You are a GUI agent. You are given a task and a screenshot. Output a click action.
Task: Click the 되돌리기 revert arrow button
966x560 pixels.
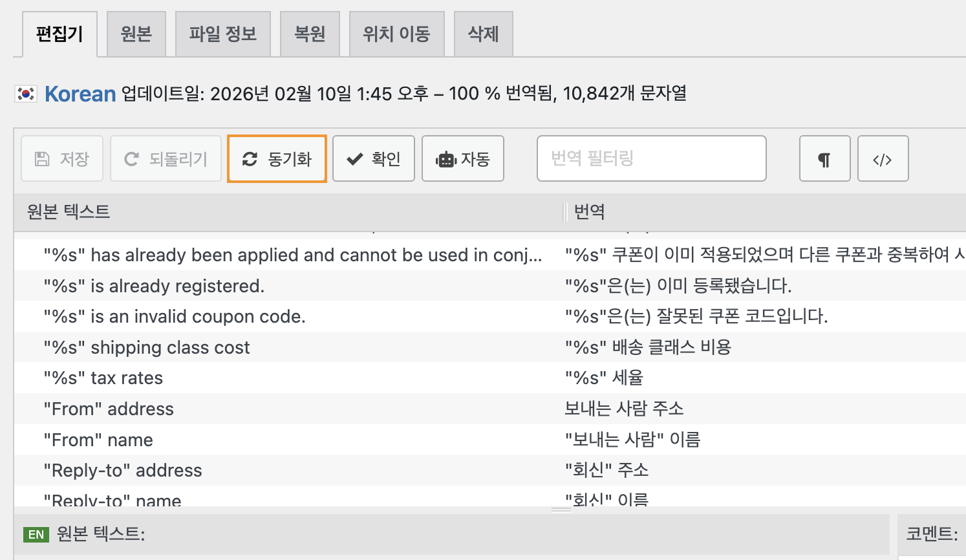coord(166,159)
